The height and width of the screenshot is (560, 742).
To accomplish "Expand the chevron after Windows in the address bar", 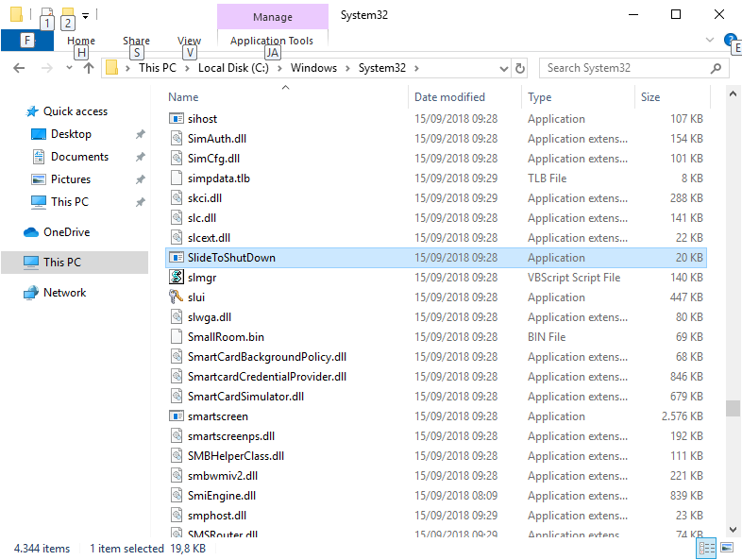I will click(347, 69).
